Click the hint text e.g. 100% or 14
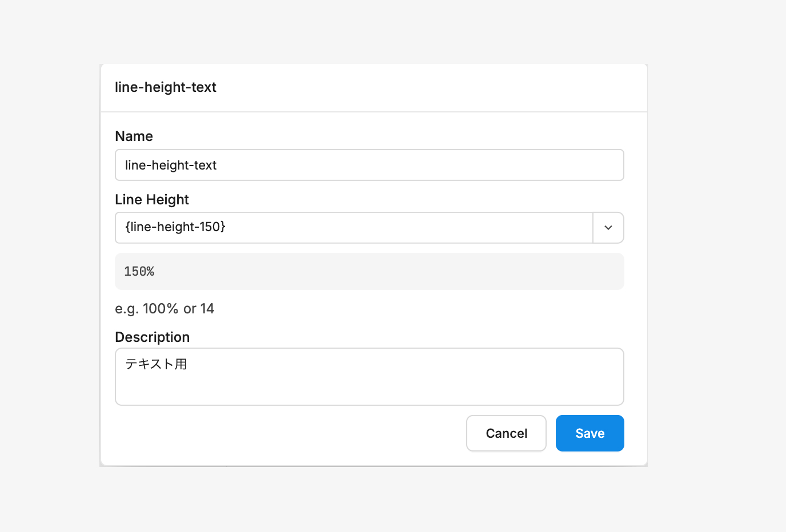The height and width of the screenshot is (532, 786). 165,309
